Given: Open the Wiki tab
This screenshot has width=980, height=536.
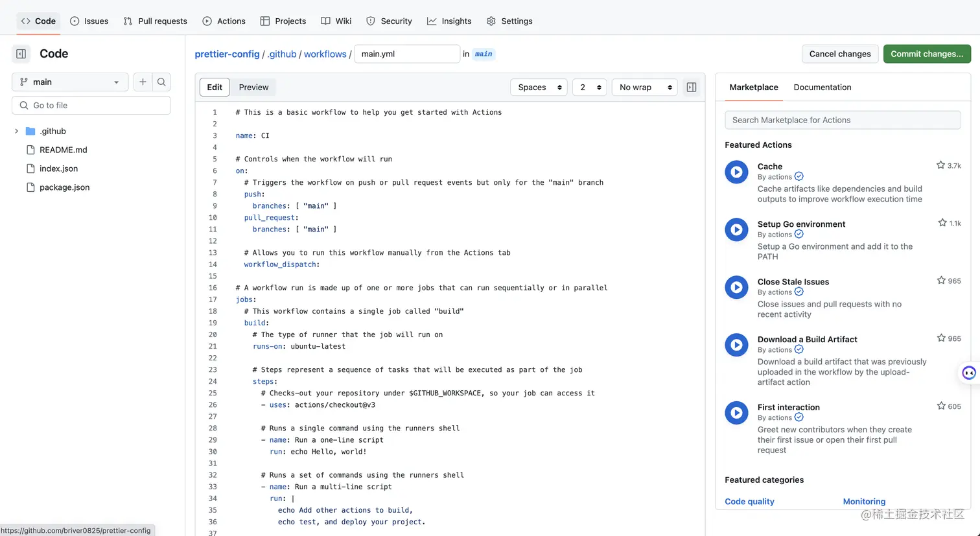Looking at the screenshot, I should [336, 21].
